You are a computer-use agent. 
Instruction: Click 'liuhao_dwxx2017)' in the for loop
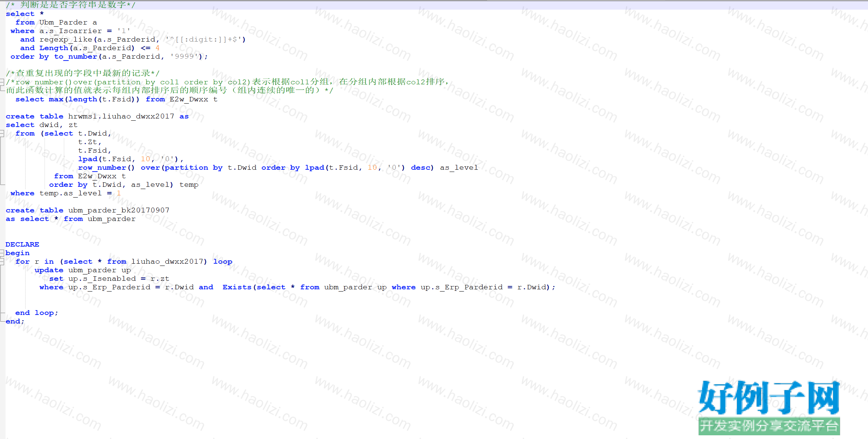coord(169,261)
